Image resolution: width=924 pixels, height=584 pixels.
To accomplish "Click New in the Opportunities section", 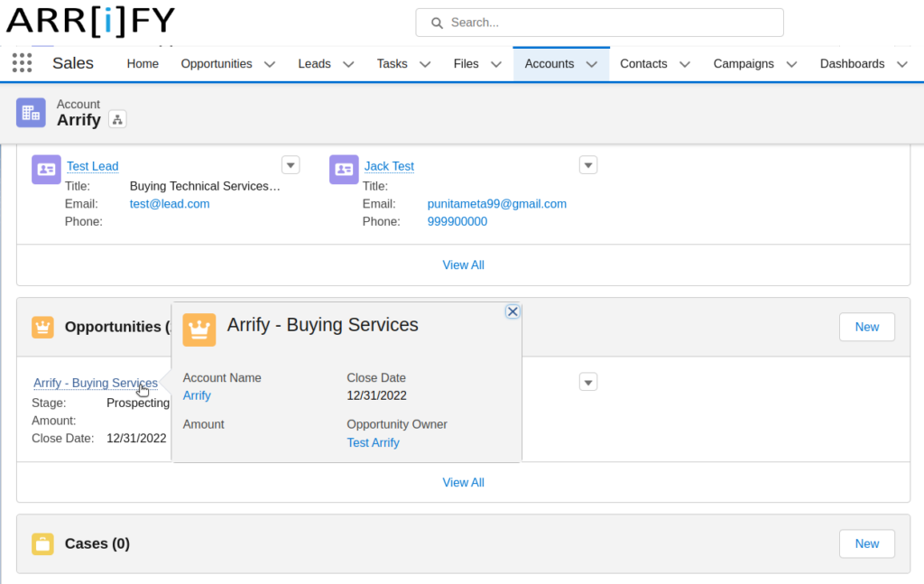I will pyautogui.click(x=865, y=327).
